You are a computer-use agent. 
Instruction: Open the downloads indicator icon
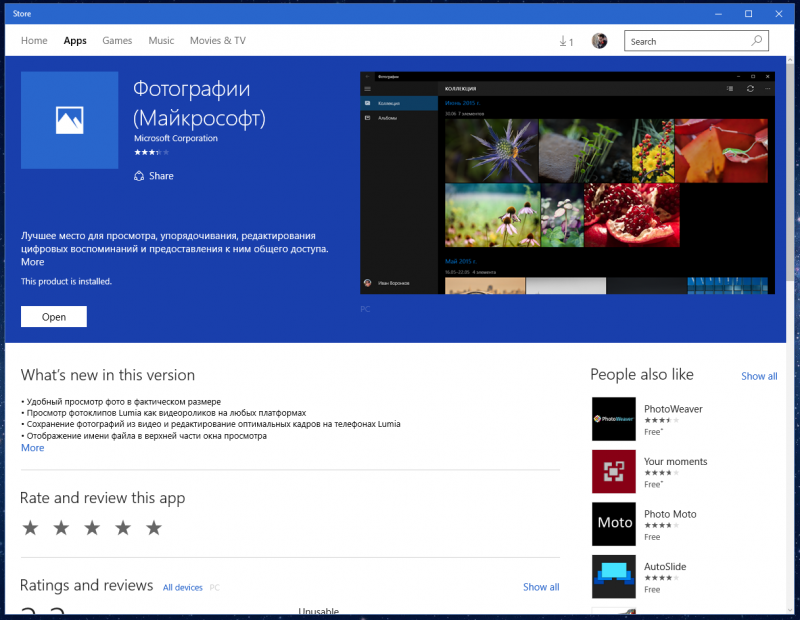click(566, 41)
